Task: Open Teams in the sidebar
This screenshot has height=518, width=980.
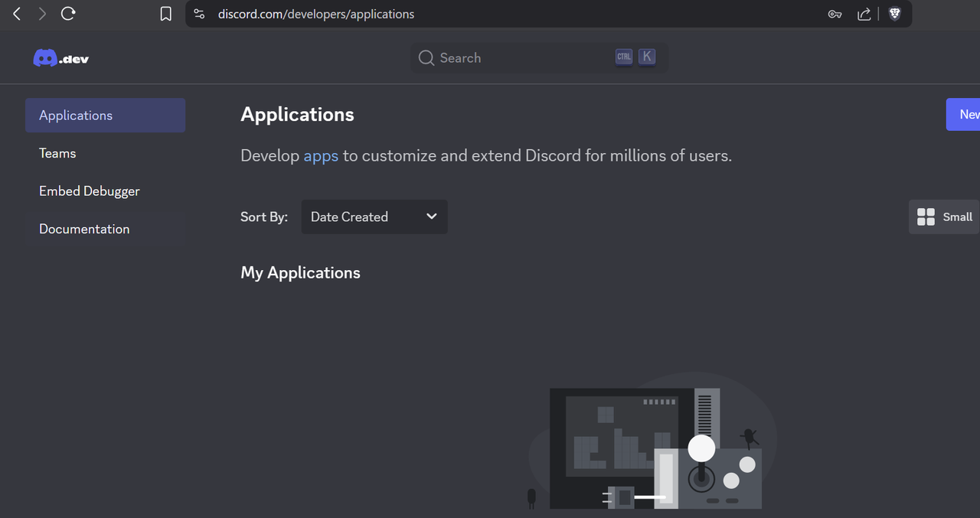Action: 105,153
